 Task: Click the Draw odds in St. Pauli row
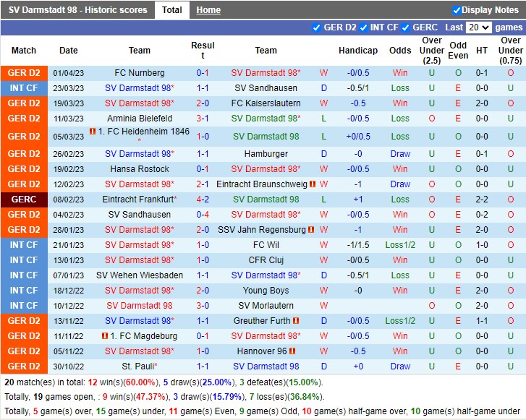(x=400, y=367)
